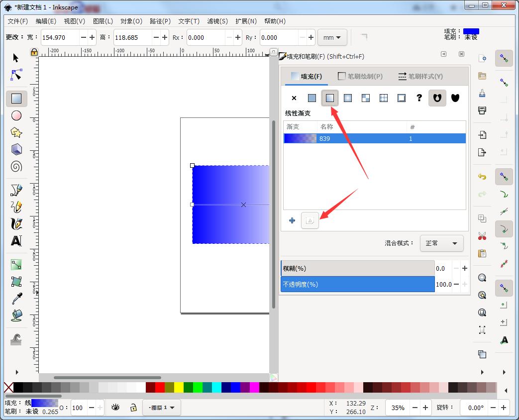The height and width of the screenshot is (420, 519).
Task: Select the Rectangle tool
Action: [16, 98]
